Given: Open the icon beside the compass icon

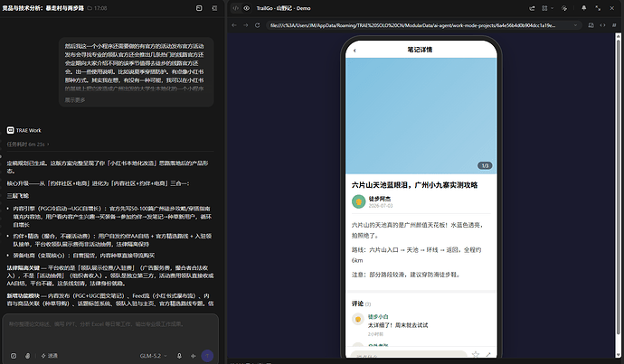Looking at the screenshot, I should coord(27,356).
